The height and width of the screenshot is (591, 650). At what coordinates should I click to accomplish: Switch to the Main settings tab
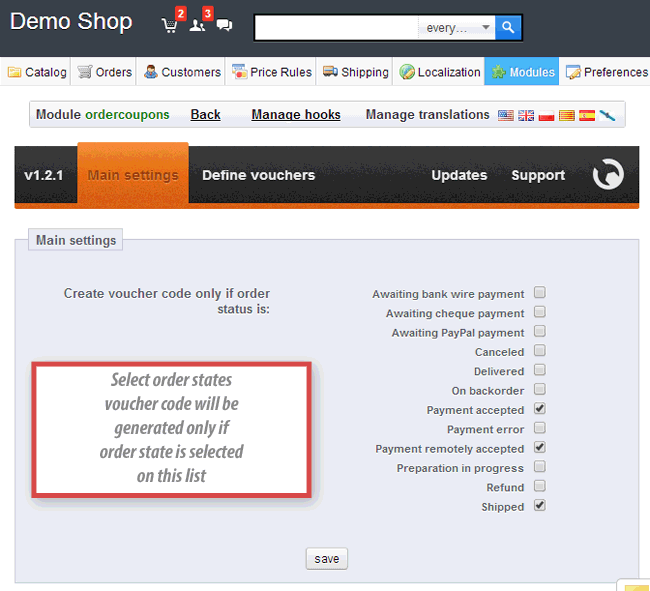tap(133, 175)
